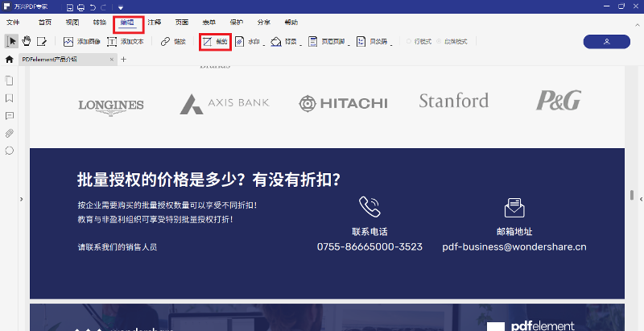Switch to the 首页 tab

tap(45, 23)
